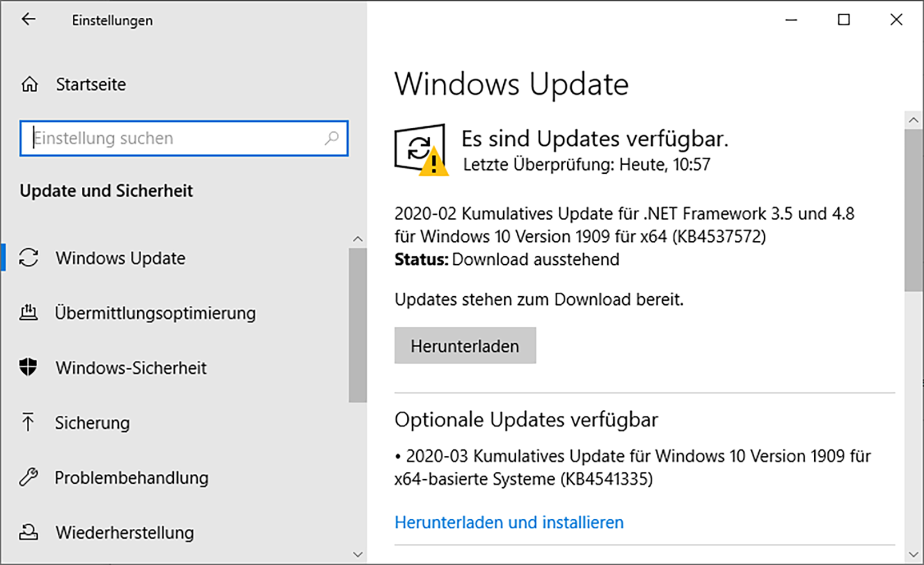Click the main pane scroll-down arrow
This screenshot has width=924, height=565.
[913, 554]
